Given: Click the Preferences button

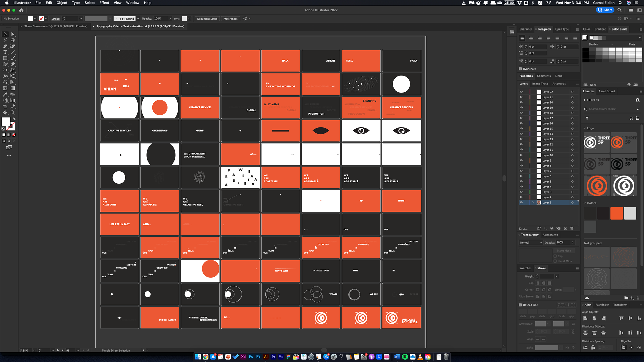Looking at the screenshot, I should coord(230,19).
